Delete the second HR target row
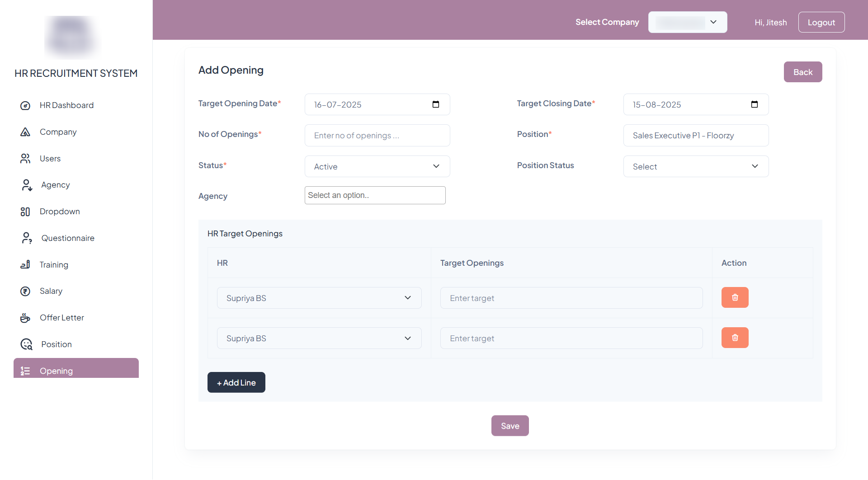Screen dimensions: 868x480 735,338
